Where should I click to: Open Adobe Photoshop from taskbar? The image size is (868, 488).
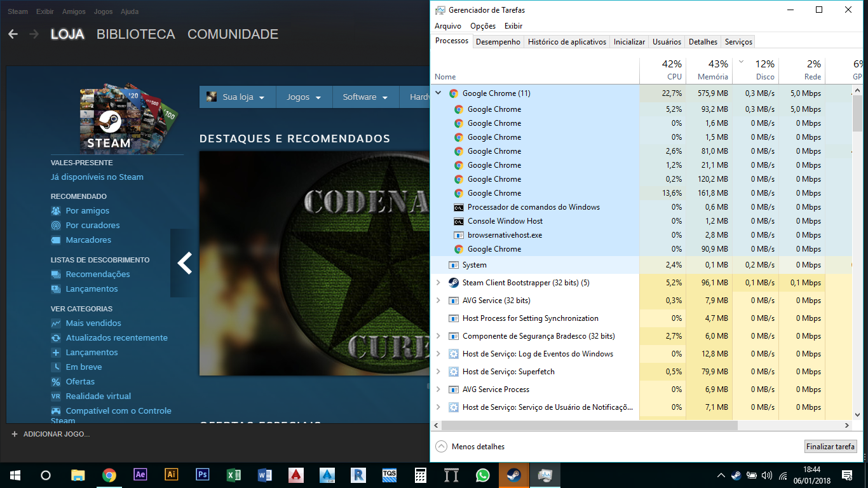coord(203,475)
